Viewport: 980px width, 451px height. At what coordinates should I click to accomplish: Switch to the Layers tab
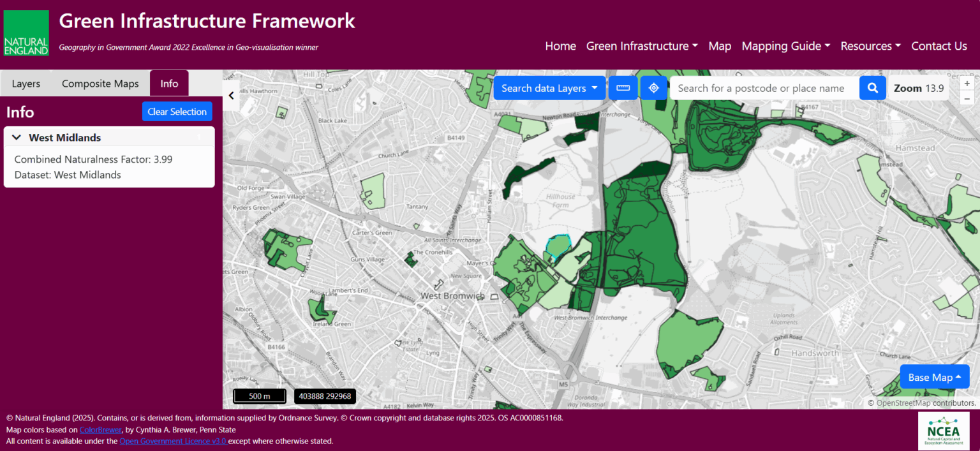tap(26, 83)
